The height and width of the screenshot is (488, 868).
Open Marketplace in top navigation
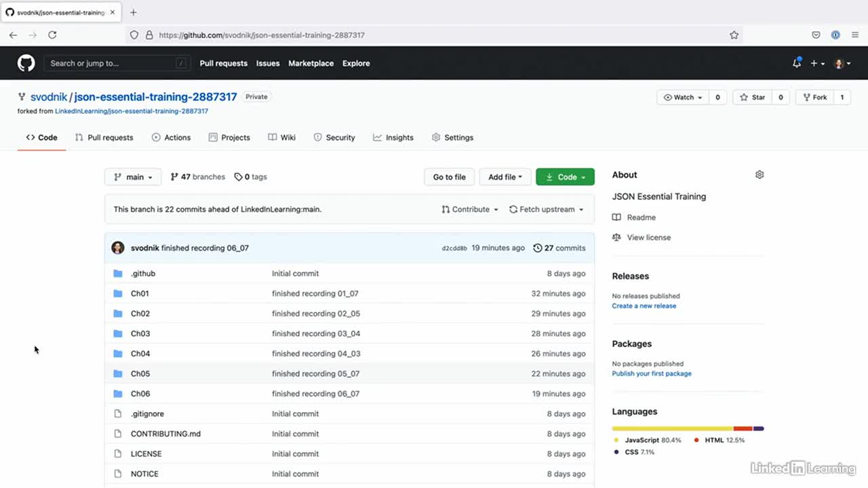coord(311,63)
